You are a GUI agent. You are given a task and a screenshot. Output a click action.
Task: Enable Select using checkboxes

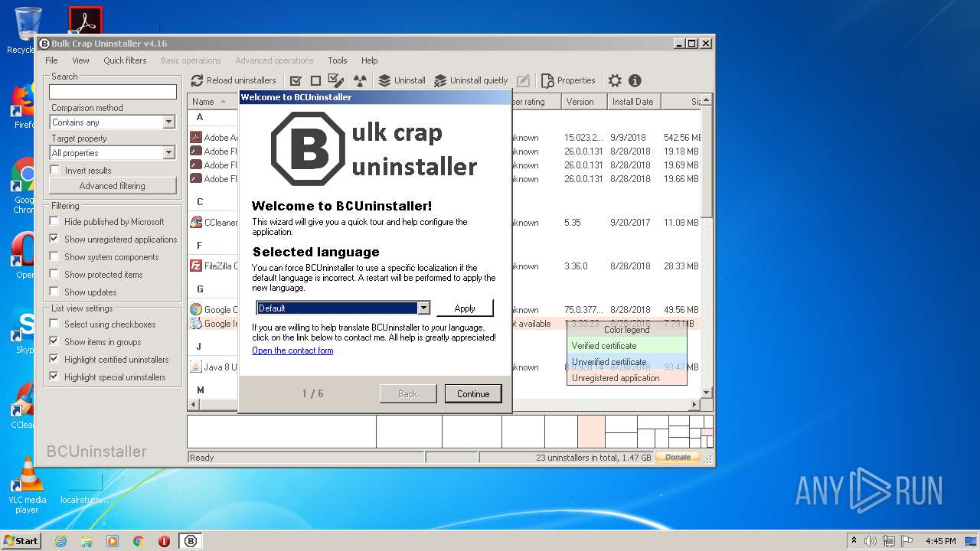pyautogui.click(x=54, y=324)
